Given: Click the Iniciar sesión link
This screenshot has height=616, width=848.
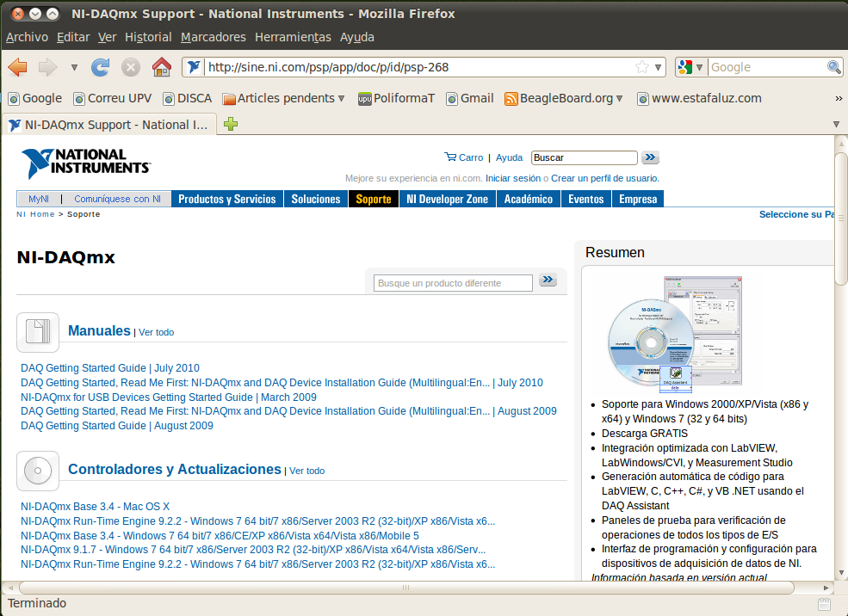Looking at the screenshot, I should 513,178.
